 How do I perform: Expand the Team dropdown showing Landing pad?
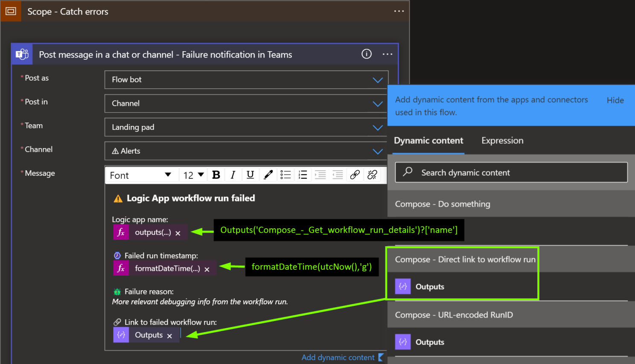pos(377,128)
